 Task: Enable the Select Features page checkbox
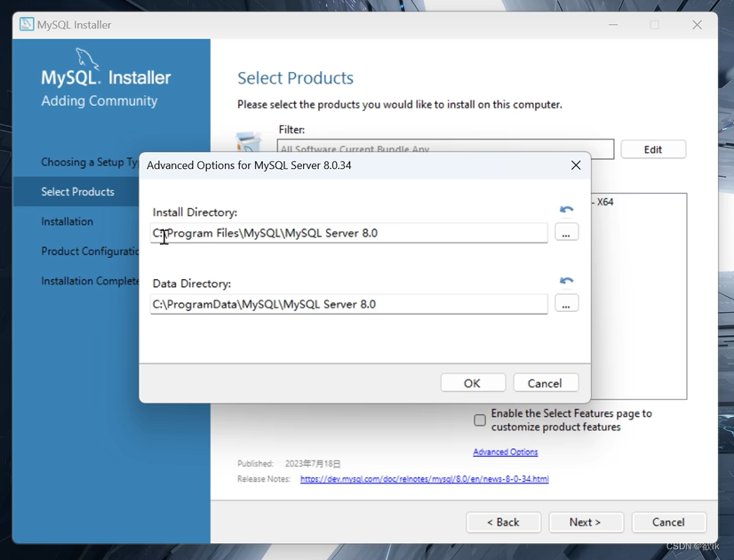point(480,420)
